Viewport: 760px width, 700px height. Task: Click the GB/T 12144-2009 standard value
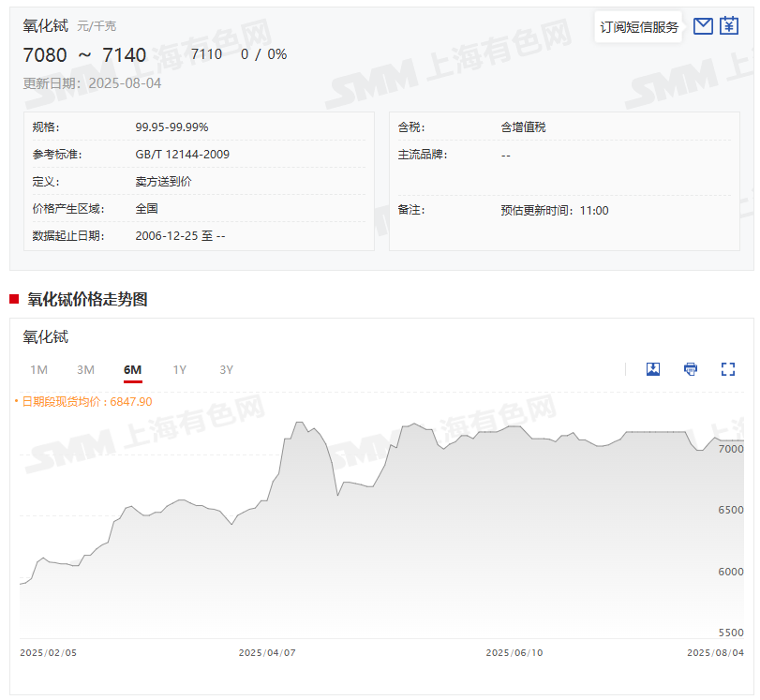pos(182,155)
